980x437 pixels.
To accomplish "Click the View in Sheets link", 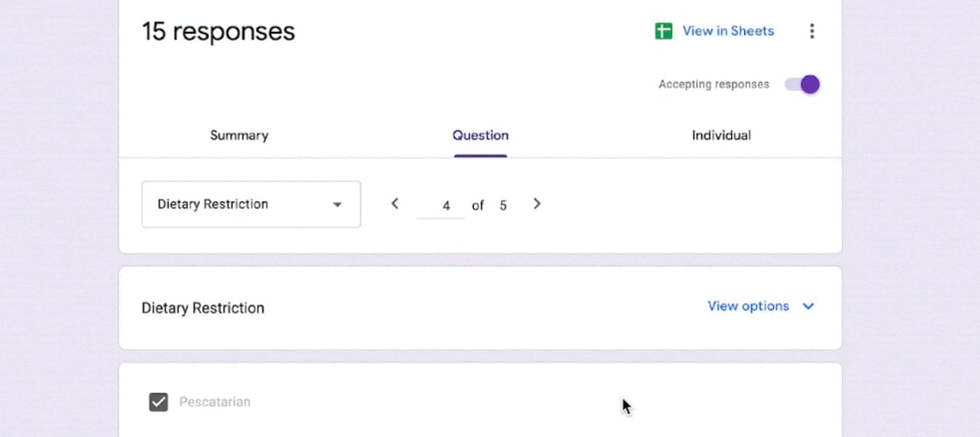I will point(728,31).
